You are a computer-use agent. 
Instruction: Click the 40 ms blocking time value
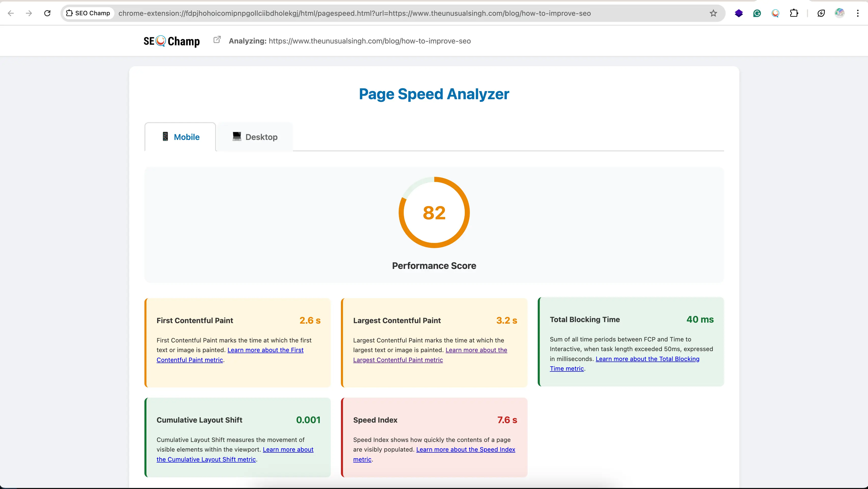[x=700, y=319]
